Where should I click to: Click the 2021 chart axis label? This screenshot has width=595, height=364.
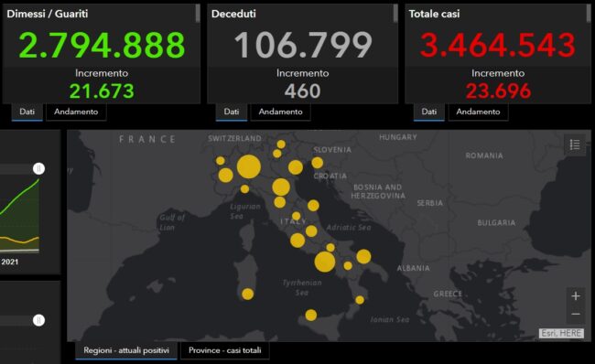9,262
